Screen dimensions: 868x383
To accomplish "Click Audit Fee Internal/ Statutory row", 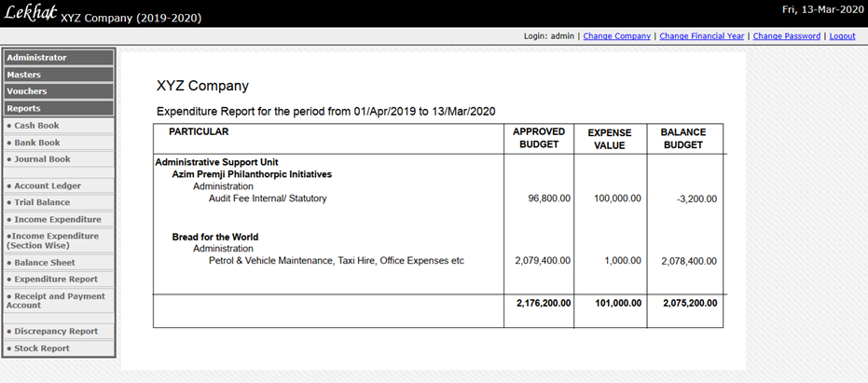I will (x=268, y=198).
